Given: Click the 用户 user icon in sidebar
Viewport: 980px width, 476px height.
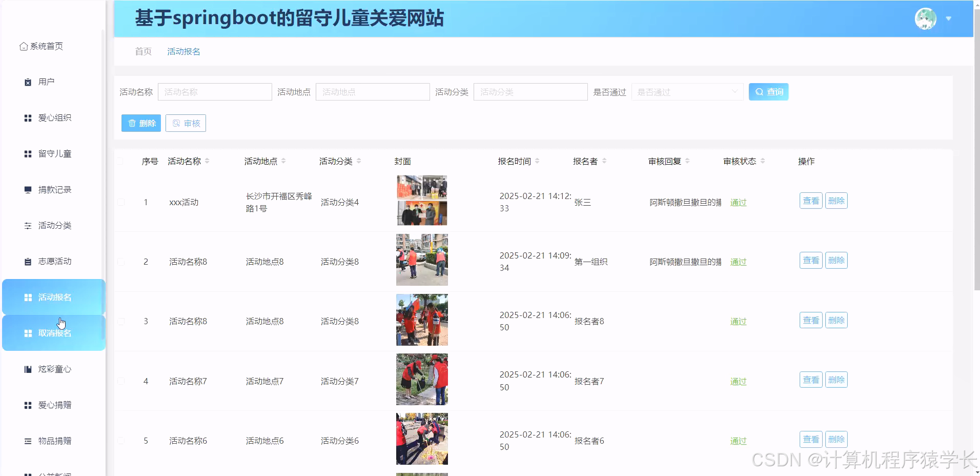Looking at the screenshot, I should point(27,82).
